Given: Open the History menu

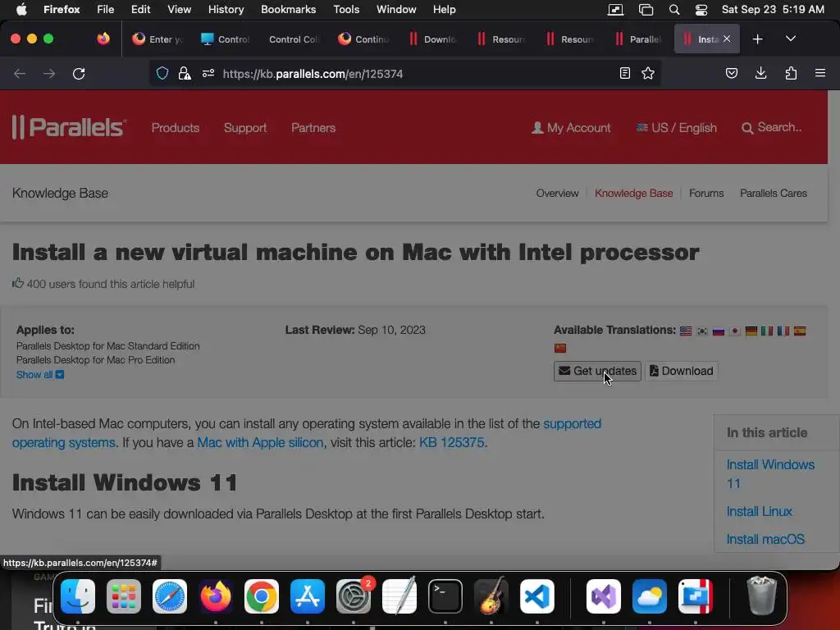Looking at the screenshot, I should [x=226, y=10].
